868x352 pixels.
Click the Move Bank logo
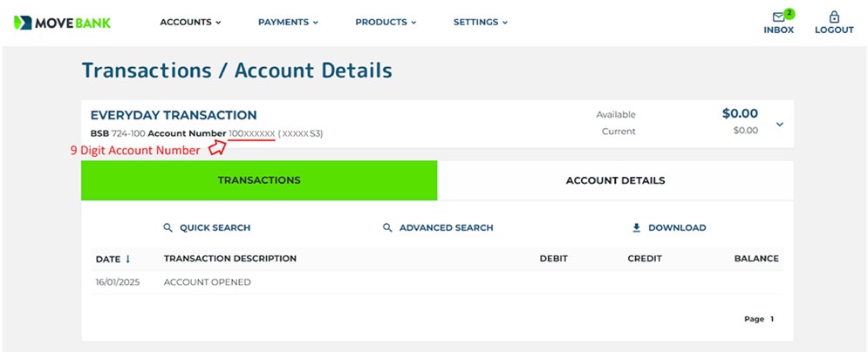click(x=63, y=22)
